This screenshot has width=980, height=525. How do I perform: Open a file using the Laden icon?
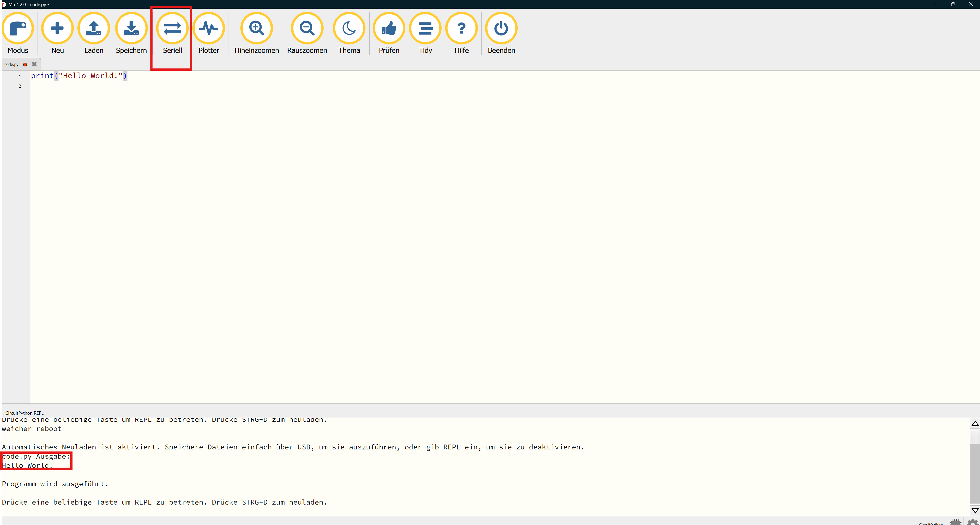pyautogui.click(x=93, y=29)
